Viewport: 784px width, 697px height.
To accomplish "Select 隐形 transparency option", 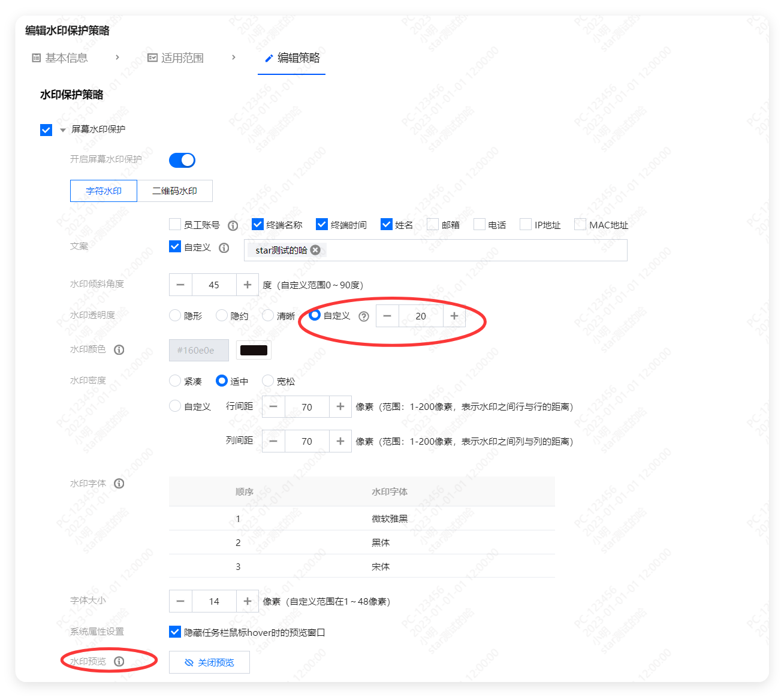I will coord(175,315).
